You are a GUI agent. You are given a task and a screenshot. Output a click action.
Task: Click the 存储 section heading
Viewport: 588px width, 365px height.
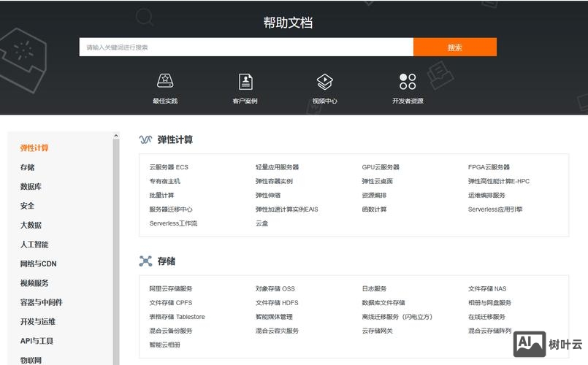166,261
